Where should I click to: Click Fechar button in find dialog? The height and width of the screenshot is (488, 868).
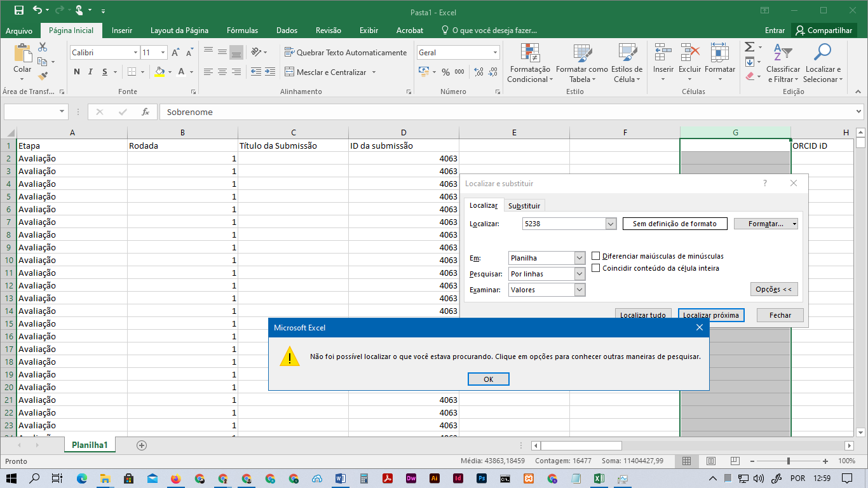point(780,315)
